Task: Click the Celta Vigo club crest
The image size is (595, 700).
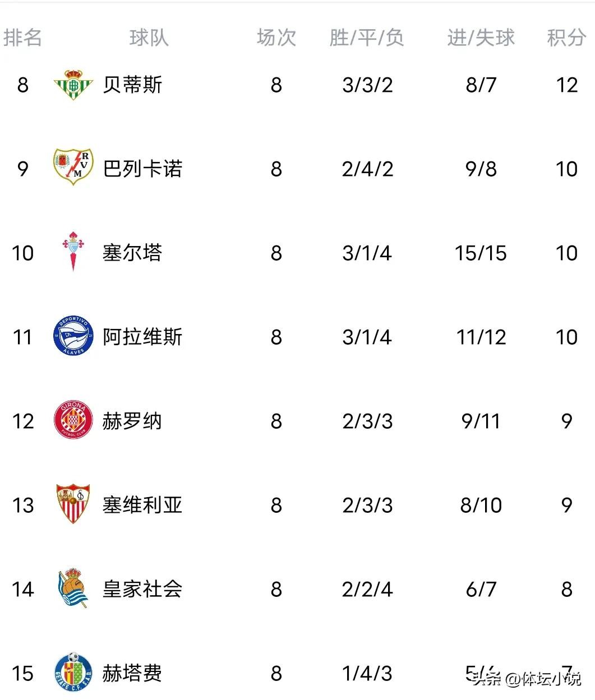Action: 73,251
